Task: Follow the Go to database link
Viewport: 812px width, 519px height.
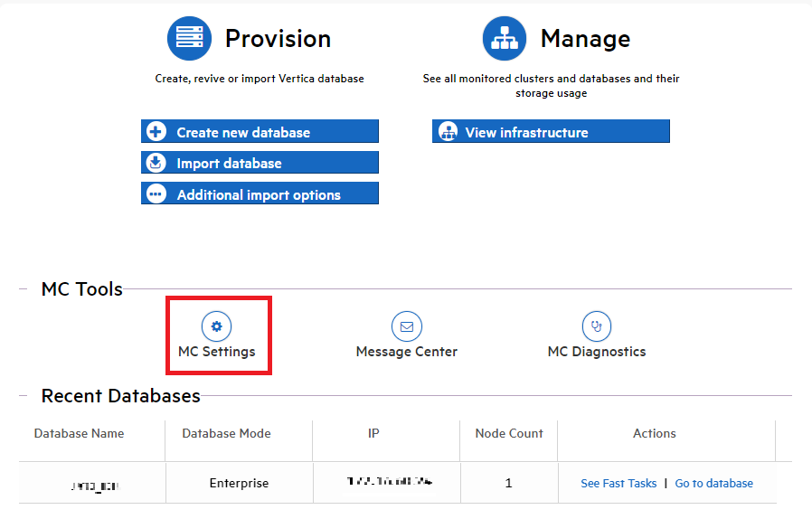Action: coord(713,483)
